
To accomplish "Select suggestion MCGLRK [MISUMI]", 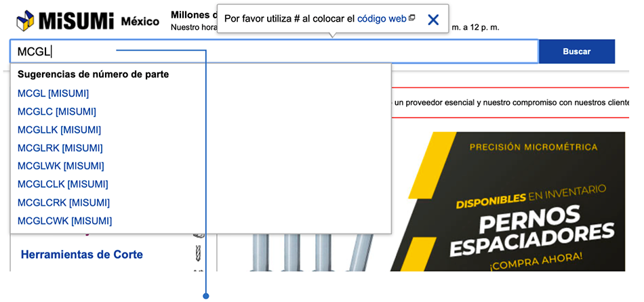I will pos(60,148).
